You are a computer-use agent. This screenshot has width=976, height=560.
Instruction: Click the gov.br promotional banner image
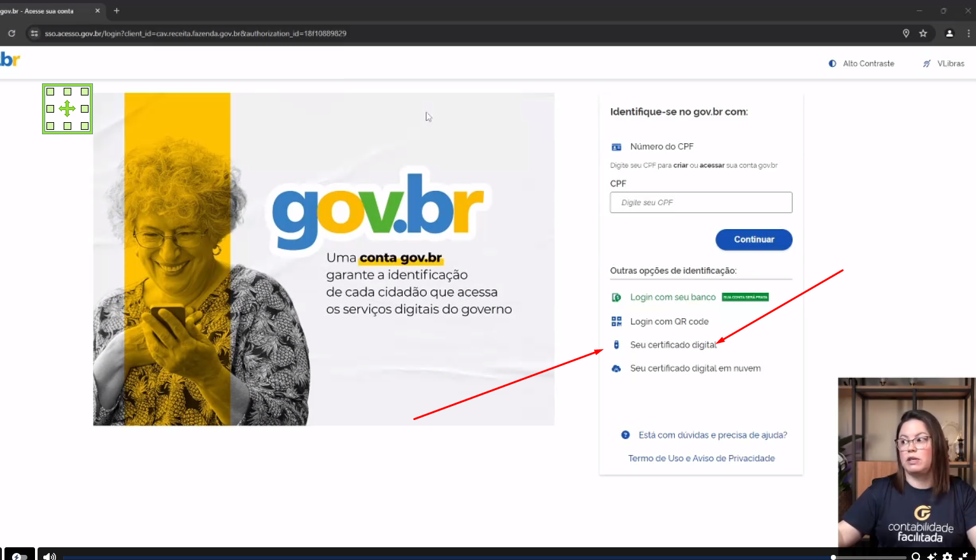(x=324, y=259)
